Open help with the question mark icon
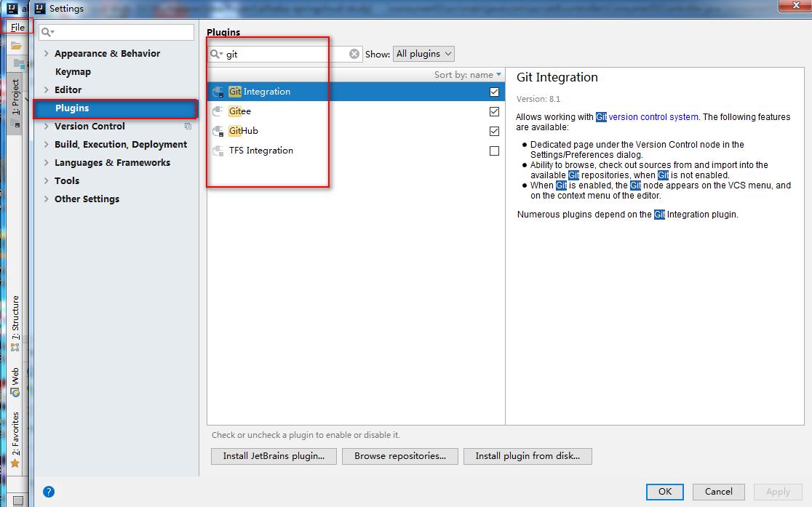Image resolution: width=812 pixels, height=507 pixels. [x=49, y=492]
